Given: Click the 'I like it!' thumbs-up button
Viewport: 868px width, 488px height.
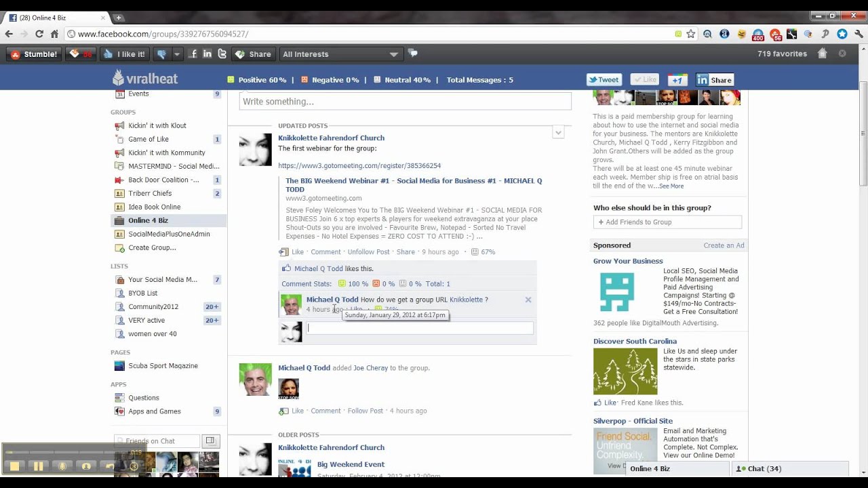Looking at the screenshot, I should [124, 54].
